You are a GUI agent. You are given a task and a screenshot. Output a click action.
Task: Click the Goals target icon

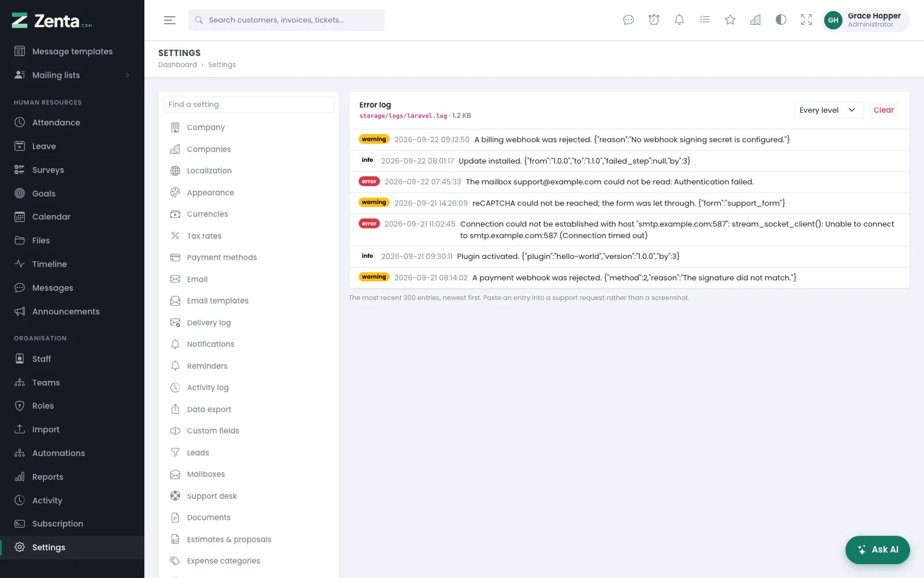[20, 194]
